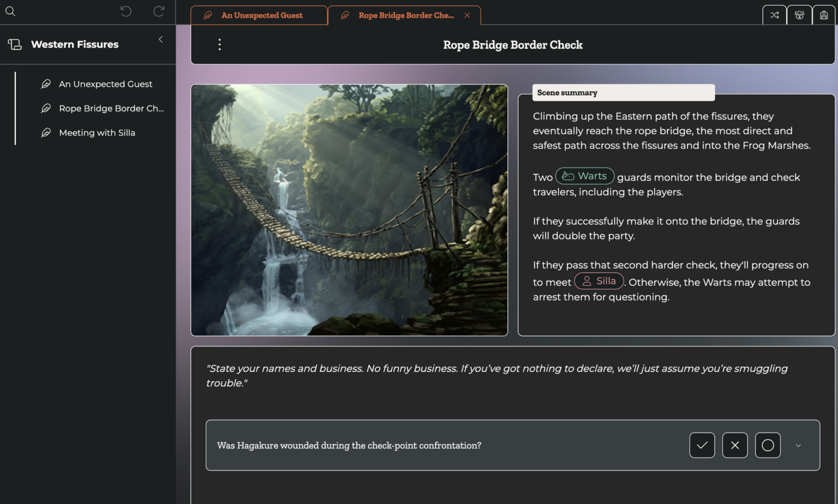Viewport: 838px width, 504px height.
Task: Select Meeting with Silla in the sidebar
Action: [x=97, y=133]
